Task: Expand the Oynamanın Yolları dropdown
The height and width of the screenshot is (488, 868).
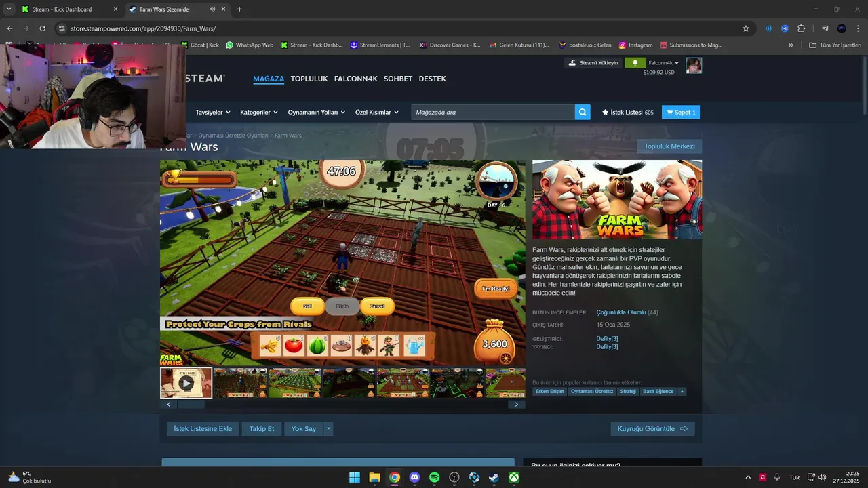Action: [317, 113]
